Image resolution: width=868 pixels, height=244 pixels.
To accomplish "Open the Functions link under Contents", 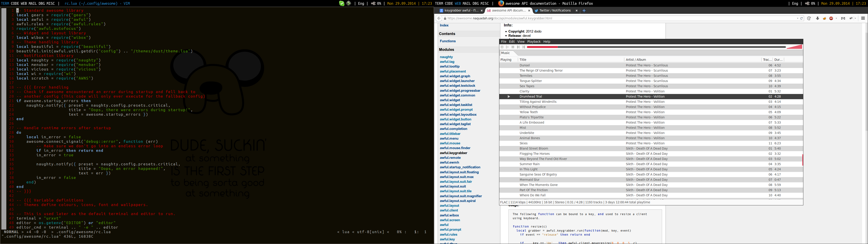I will (448, 41).
